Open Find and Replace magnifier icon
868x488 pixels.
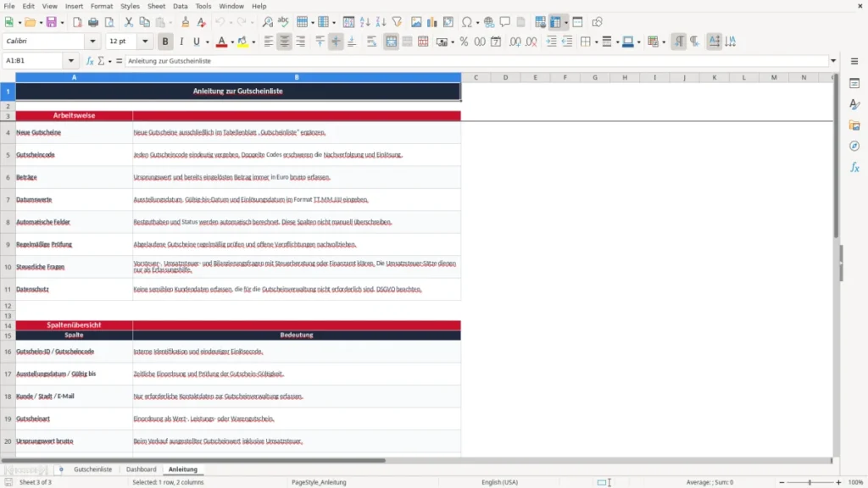point(267,22)
